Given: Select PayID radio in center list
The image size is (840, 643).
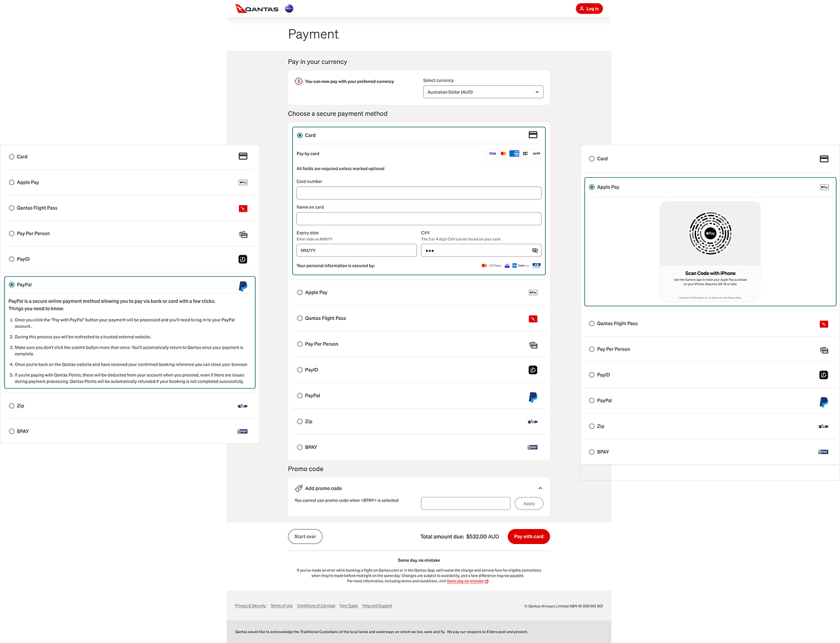Looking at the screenshot, I should (x=300, y=370).
